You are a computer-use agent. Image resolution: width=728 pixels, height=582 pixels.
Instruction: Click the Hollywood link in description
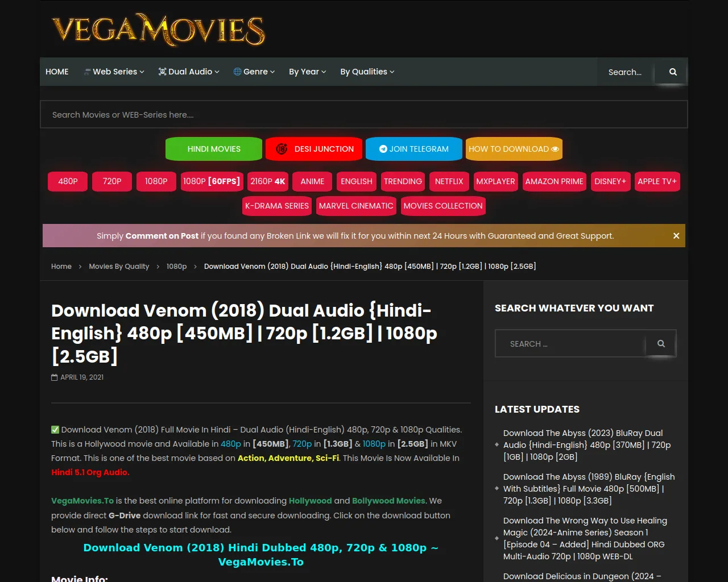310,501
